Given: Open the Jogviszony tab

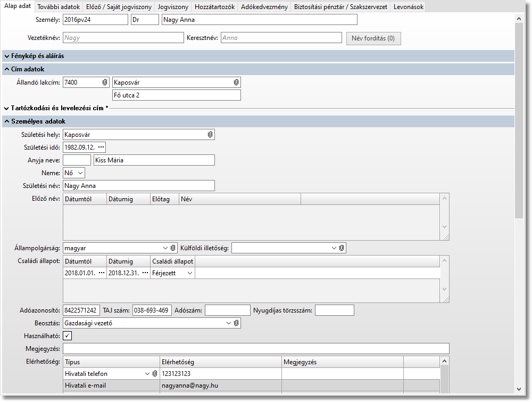Looking at the screenshot, I should [173, 7].
